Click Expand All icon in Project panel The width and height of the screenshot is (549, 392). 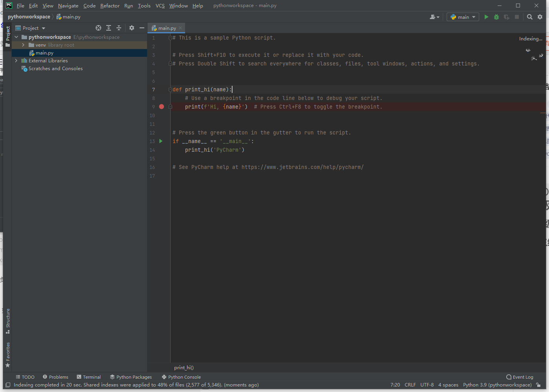coord(109,28)
